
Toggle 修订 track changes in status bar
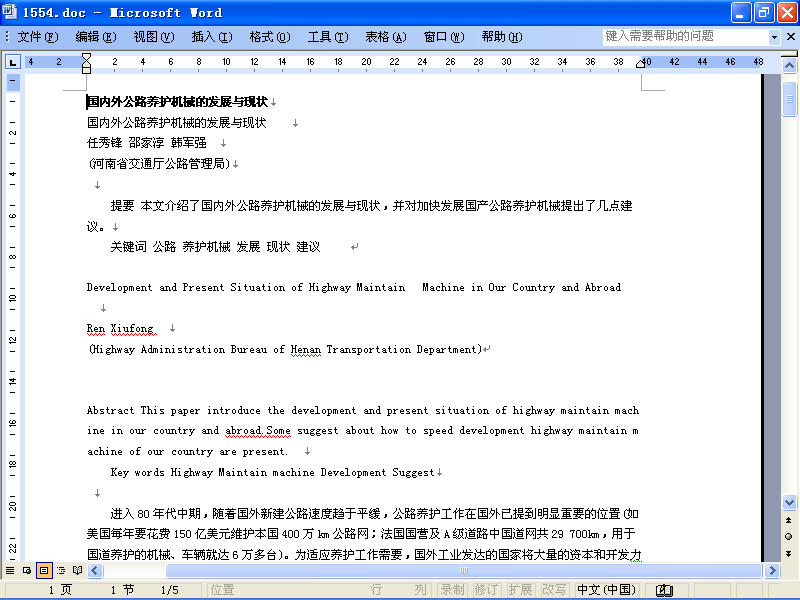486,590
